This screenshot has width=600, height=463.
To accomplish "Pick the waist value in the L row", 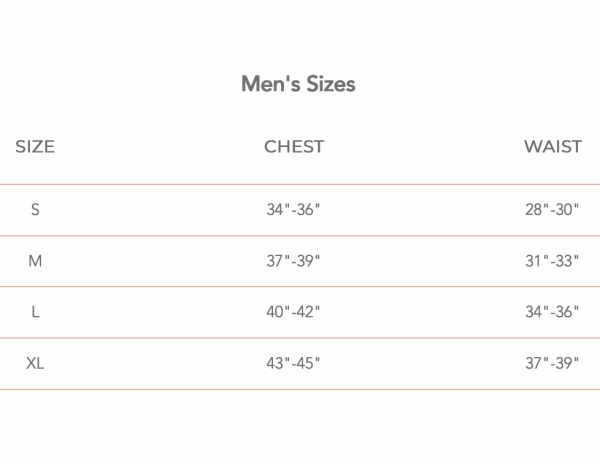I will point(552,312).
